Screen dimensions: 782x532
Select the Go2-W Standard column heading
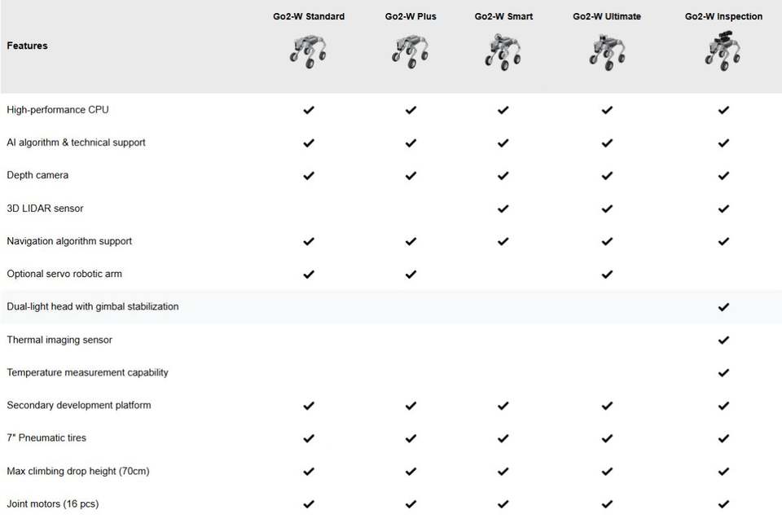click(x=309, y=16)
